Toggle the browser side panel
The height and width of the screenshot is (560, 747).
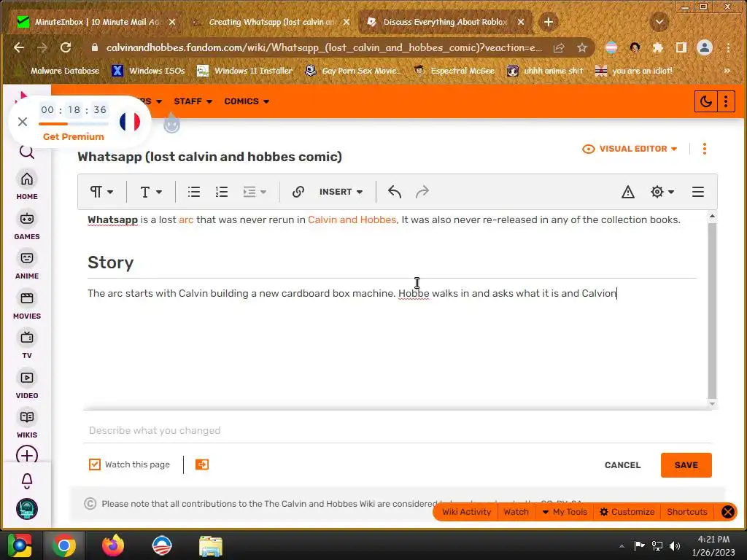point(681,47)
